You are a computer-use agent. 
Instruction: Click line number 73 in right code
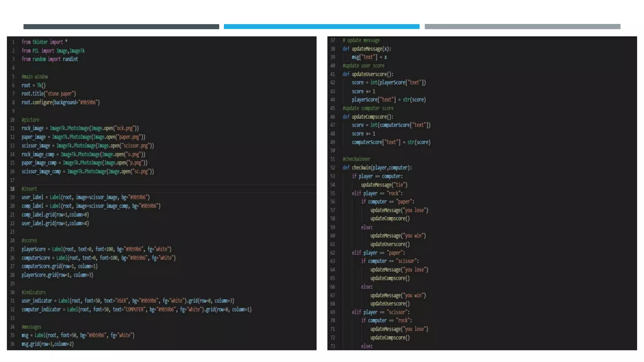[333, 346]
